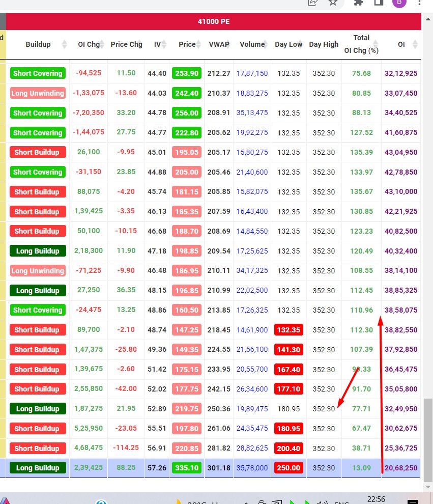Click the red 177.10 Day Low badge
This screenshot has height=504, width=433.
pyautogui.click(x=288, y=389)
